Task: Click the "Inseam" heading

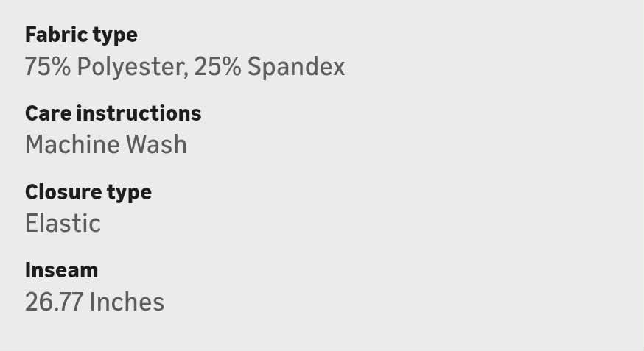Action: 61,270
